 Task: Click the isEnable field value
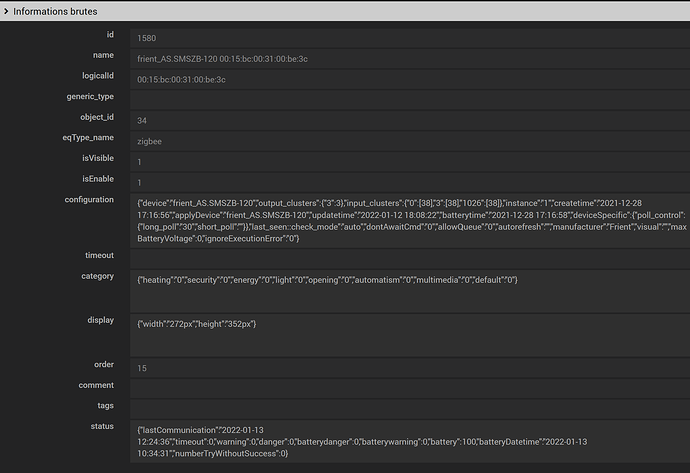coord(410,183)
